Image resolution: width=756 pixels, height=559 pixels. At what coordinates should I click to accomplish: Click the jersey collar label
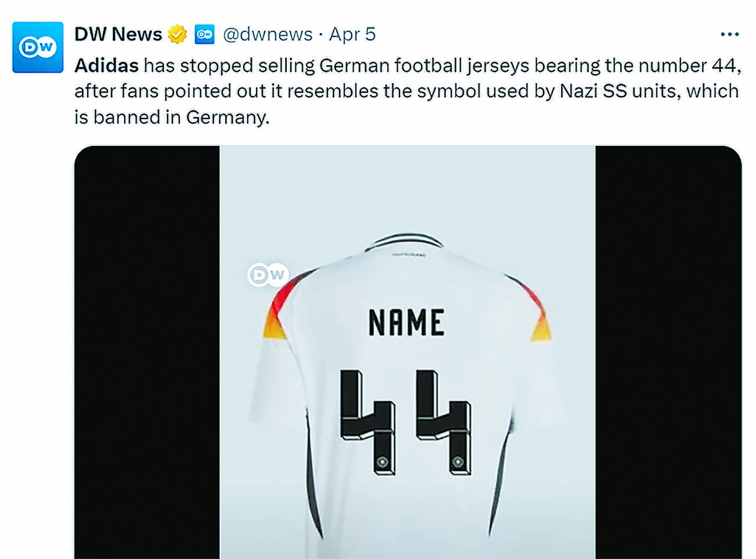(409, 255)
